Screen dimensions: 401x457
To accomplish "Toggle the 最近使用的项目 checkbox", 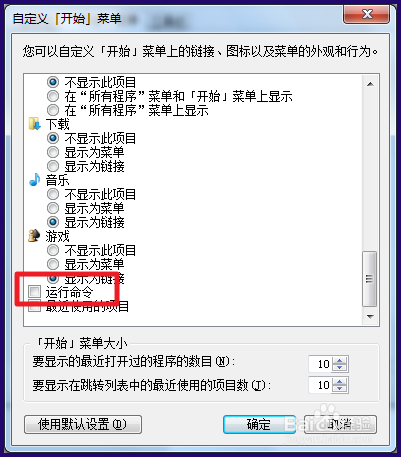I will (x=34, y=306).
